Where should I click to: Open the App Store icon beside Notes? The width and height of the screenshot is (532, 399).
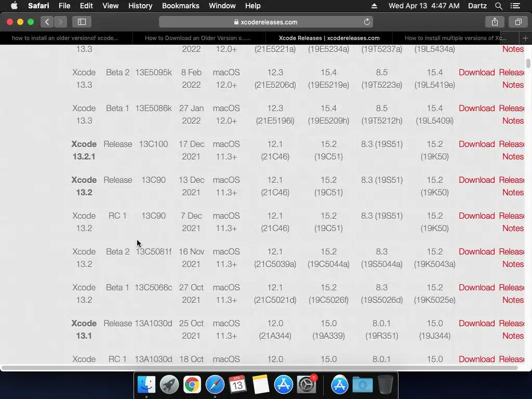(x=283, y=384)
